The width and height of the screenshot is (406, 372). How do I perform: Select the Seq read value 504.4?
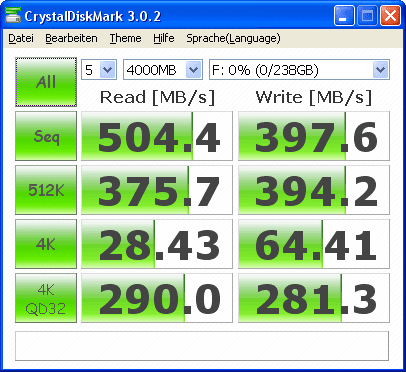tap(157, 136)
